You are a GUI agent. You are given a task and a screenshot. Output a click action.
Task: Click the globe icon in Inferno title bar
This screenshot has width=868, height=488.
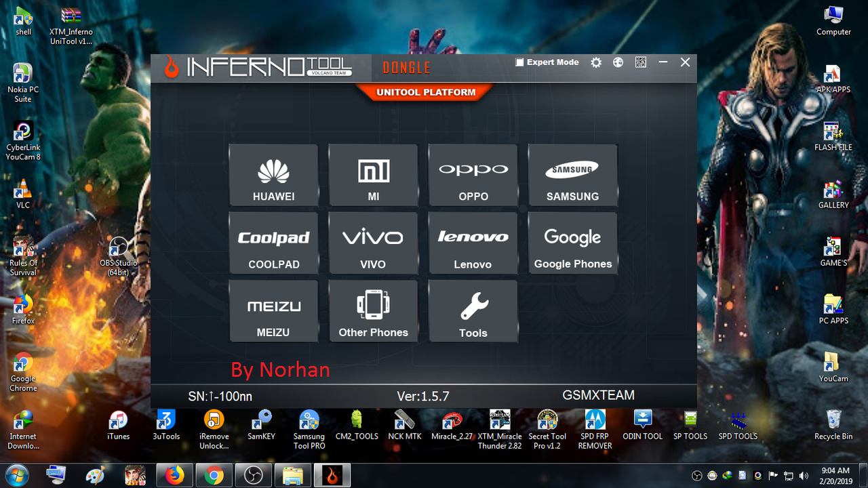pos(618,62)
